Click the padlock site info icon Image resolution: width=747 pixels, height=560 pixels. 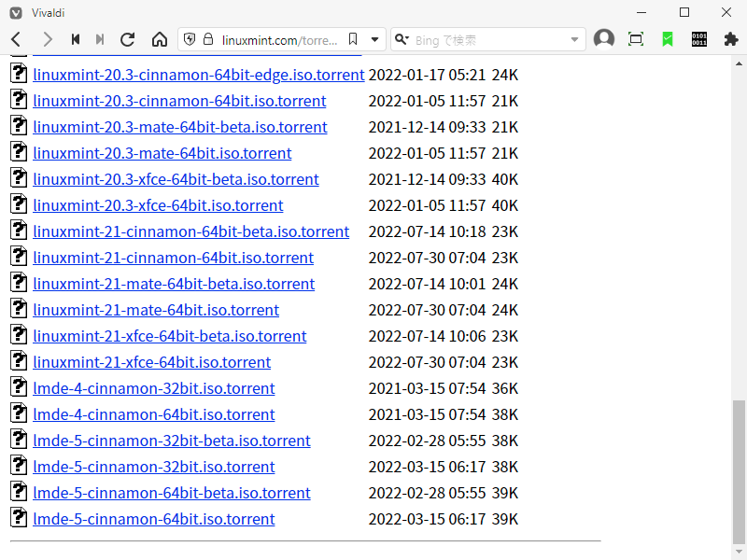(x=208, y=39)
